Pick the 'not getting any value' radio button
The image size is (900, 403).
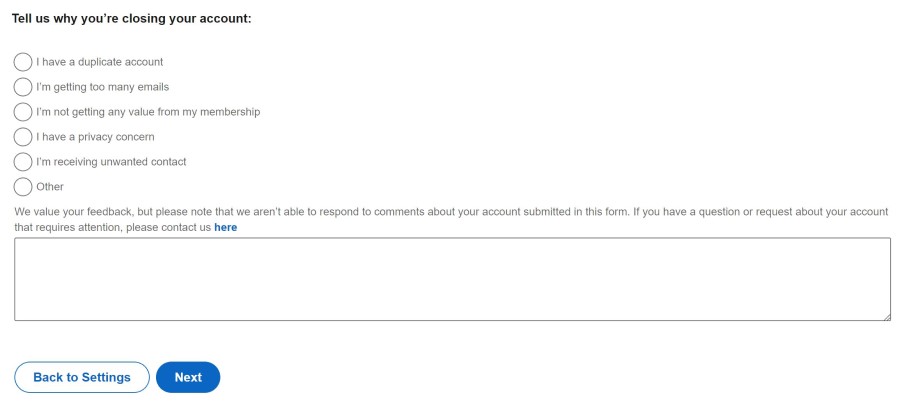pyautogui.click(x=23, y=112)
